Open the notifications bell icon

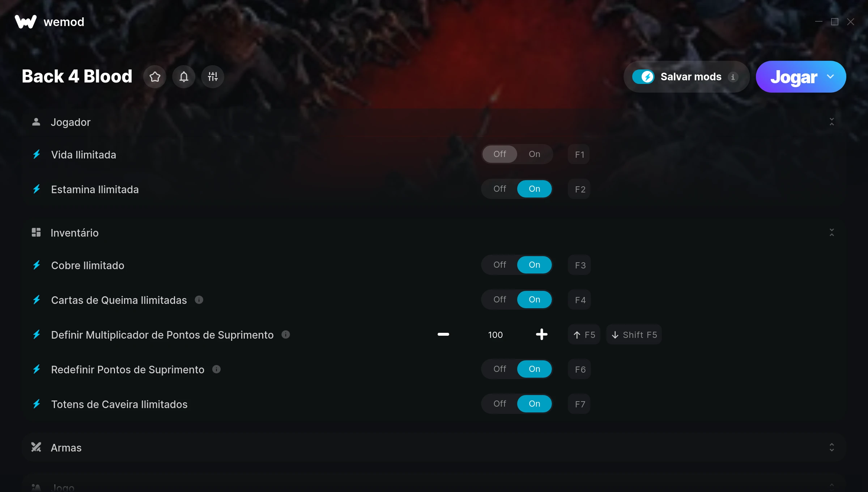[184, 77]
